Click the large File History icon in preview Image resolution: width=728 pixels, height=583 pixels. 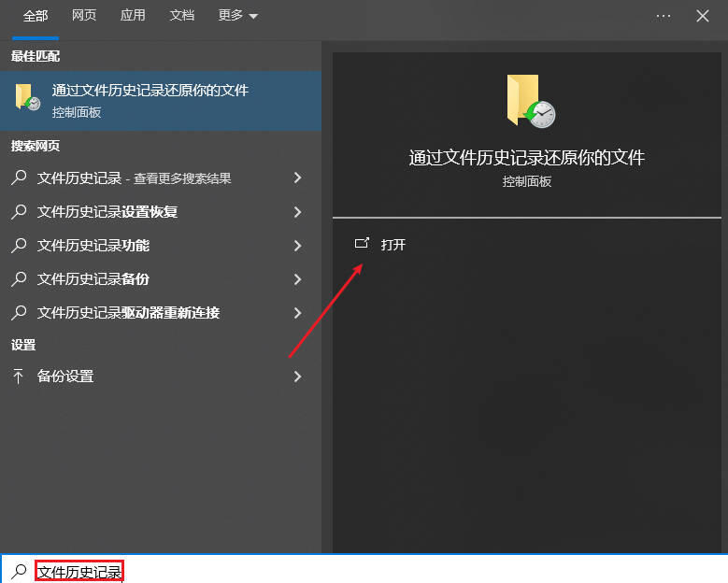coord(531,101)
